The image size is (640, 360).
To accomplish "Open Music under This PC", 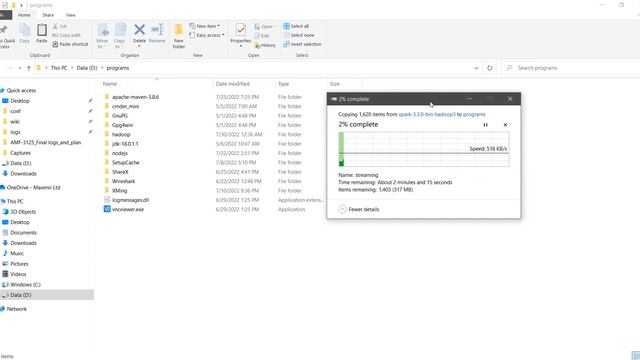I will [x=17, y=253].
